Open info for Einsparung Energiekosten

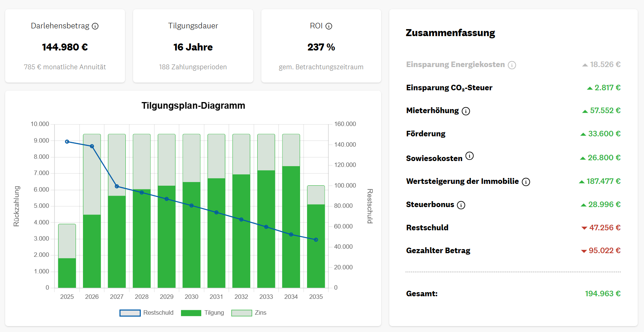pyautogui.click(x=512, y=65)
